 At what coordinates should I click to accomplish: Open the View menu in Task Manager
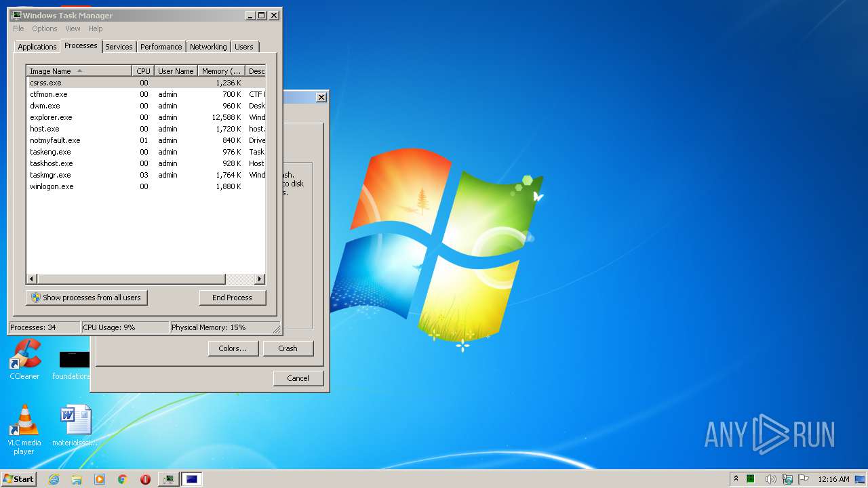coord(73,28)
